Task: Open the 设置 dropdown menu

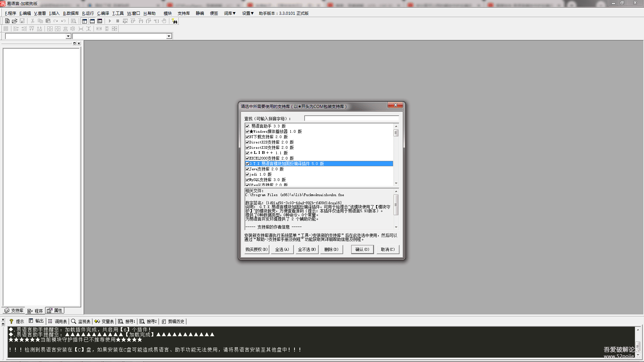Action: coord(248,13)
